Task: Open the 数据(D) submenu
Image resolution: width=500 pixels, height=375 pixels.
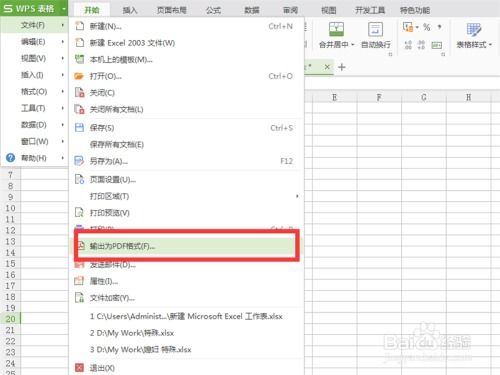Action: pos(34,125)
